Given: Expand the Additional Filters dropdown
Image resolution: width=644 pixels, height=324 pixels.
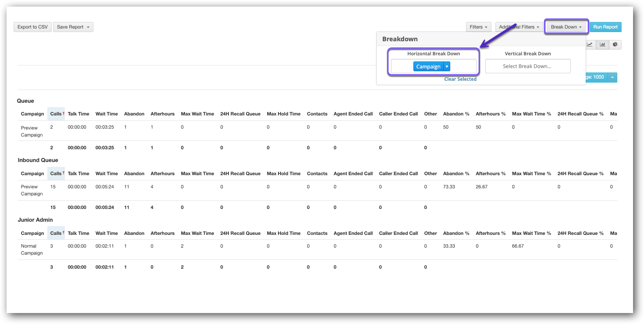Looking at the screenshot, I should pyautogui.click(x=519, y=27).
